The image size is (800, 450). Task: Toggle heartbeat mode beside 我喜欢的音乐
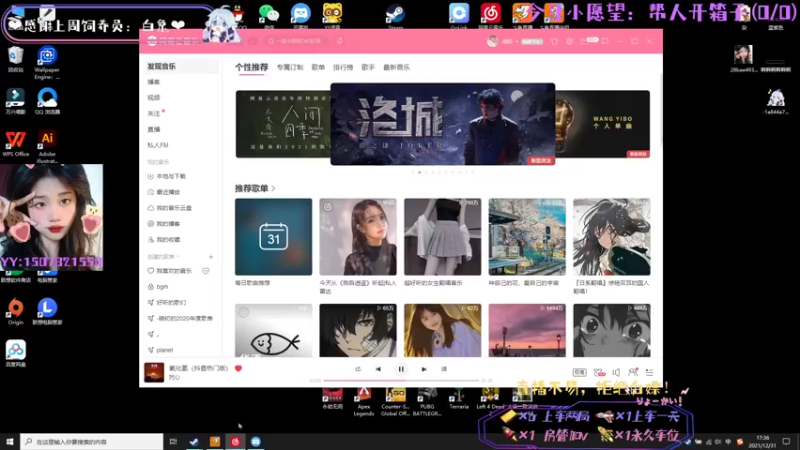tap(206, 271)
